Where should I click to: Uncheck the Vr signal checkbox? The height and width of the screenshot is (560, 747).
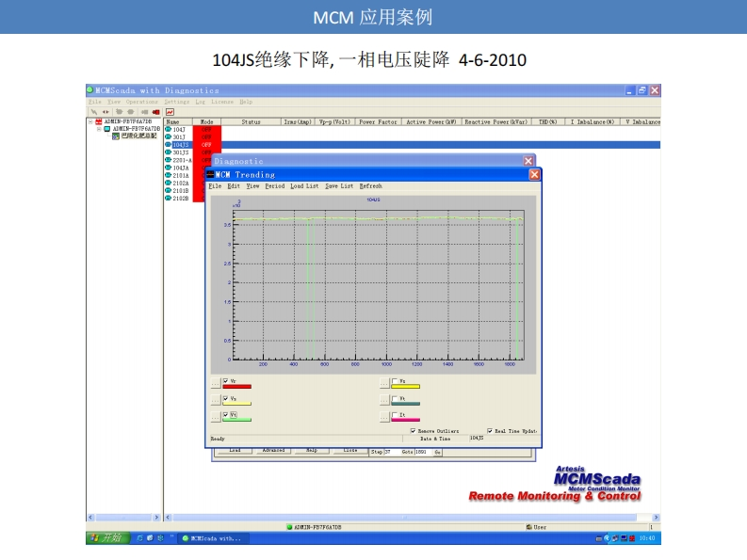224,380
